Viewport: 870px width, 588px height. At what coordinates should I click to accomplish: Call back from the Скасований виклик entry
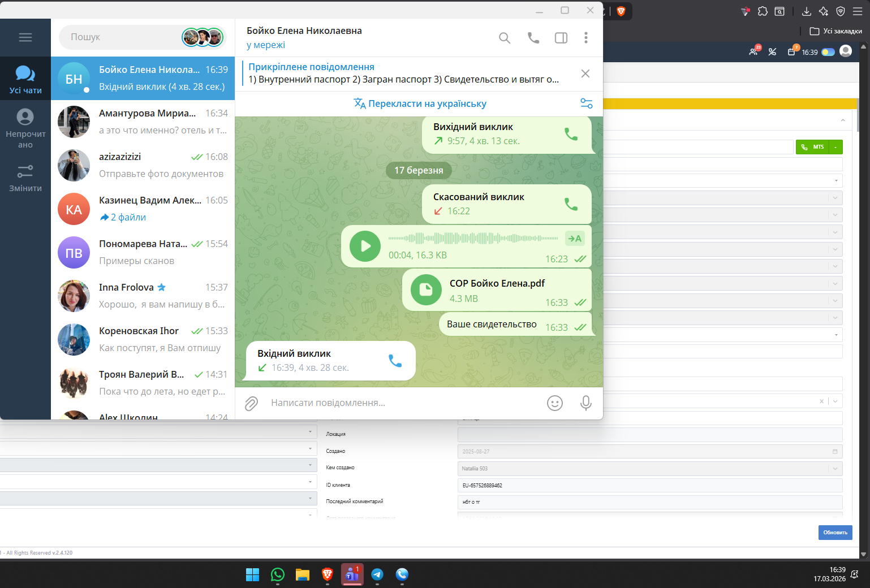571,204
